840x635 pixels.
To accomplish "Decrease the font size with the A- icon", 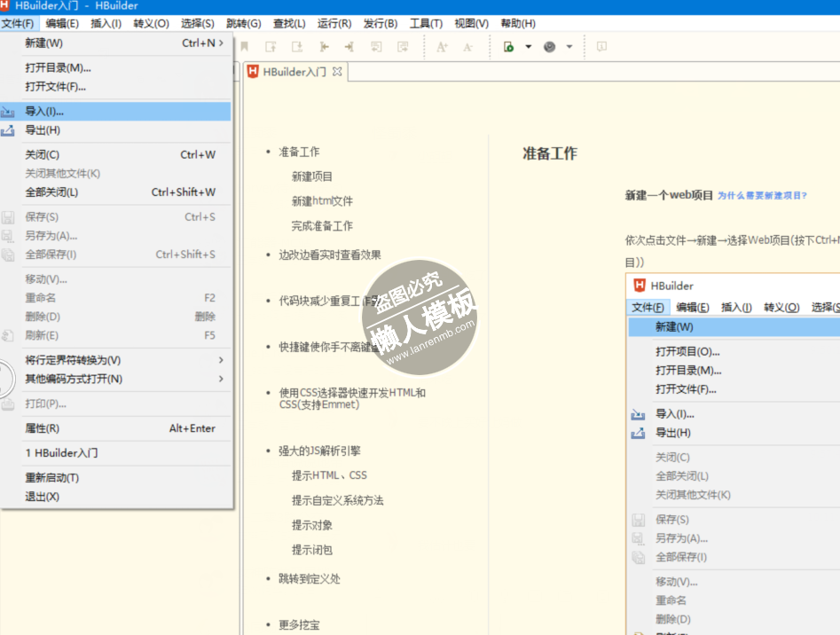I will pyautogui.click(x=468, y=47).
